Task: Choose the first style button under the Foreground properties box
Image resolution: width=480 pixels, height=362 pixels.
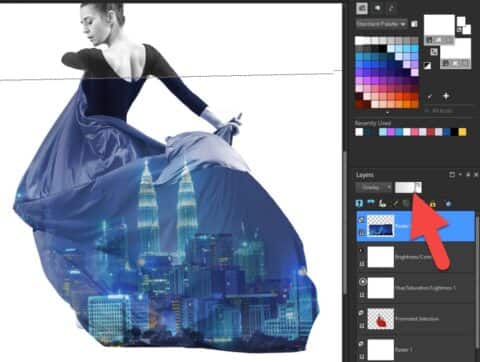Action: pos(430,40)
